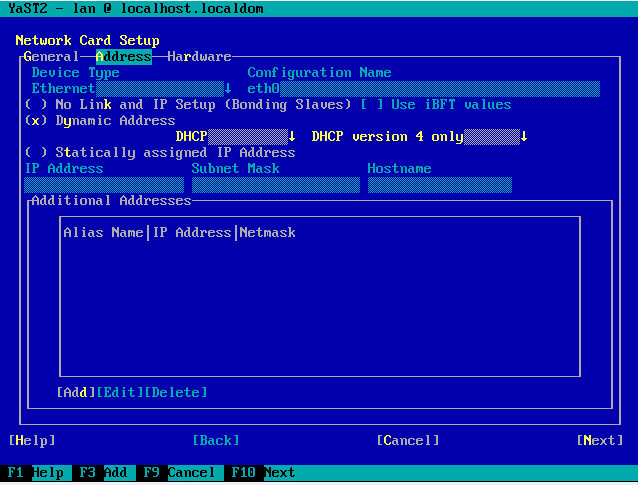Click F1 Help in function key bar
The width and height of the screenshot is (638, 485).
pyautogui.click(x=36, y=472)
